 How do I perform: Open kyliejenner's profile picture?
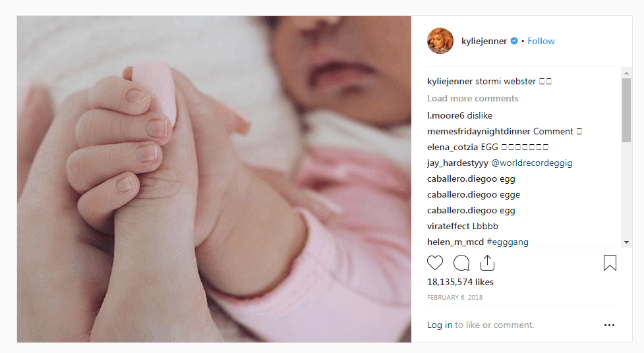click(x=440, y=41)
